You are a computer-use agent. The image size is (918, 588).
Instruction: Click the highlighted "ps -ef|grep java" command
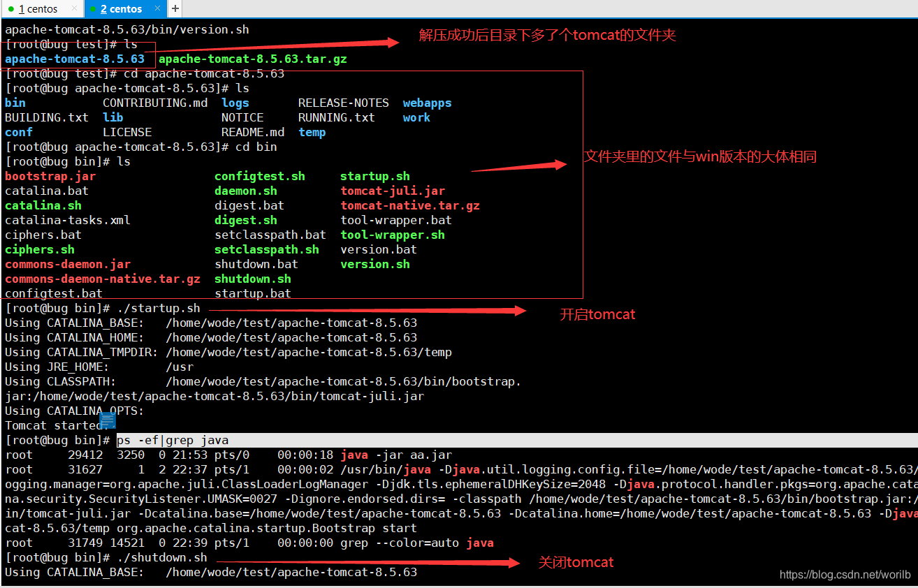(x=173, y=440)
